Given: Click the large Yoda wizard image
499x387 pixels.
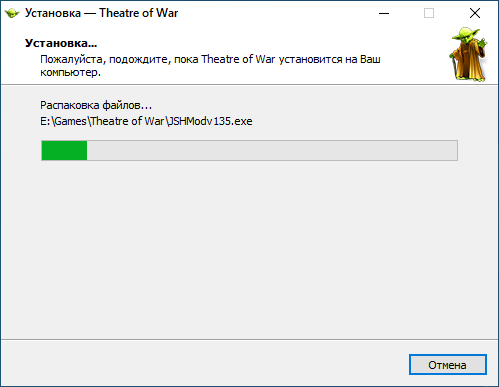Looking at the screenshot, I should click(469, 54).
